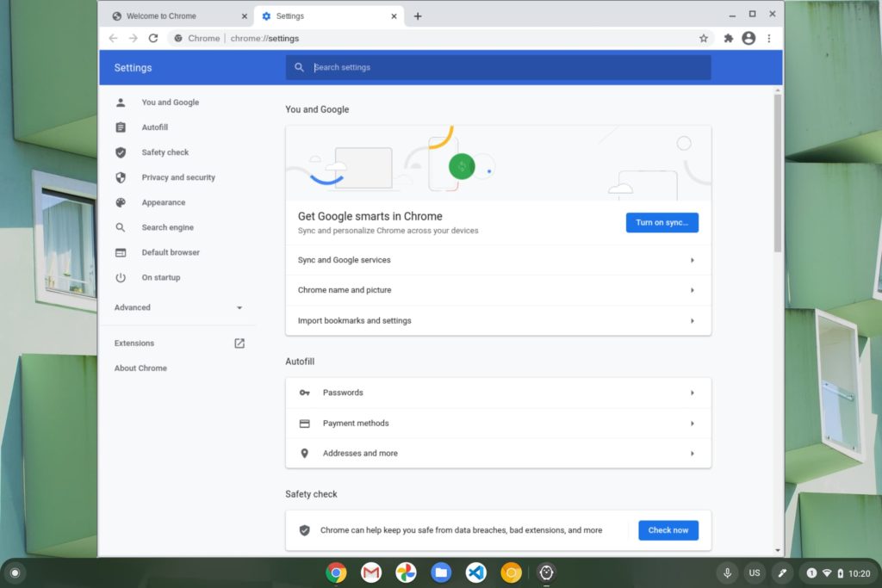Expand the Advanced section

178,307
